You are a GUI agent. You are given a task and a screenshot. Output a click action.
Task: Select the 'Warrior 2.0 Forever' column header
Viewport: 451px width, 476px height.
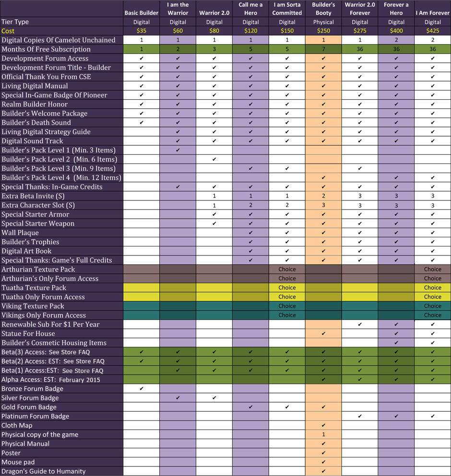pos(360,9)
